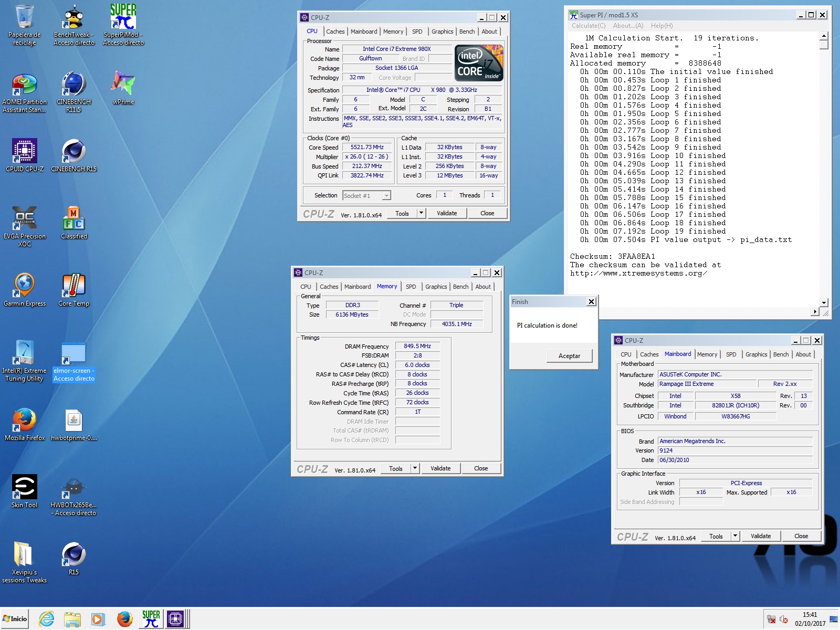840x630 pixels.
Task: Click DRAM Frequency value 849.5 MHz
Action: (417, 346)
